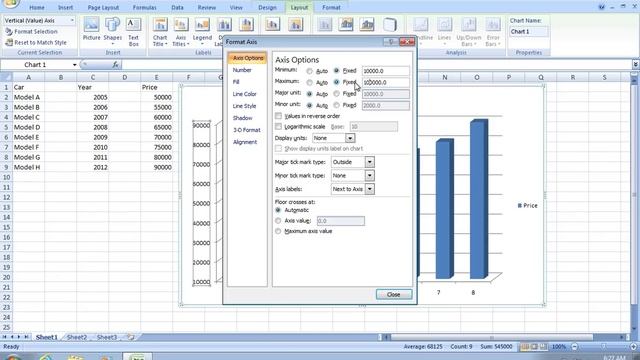The width and height of the screenshot is (640, 360).
Task: Open the Number category in Format Axis
Action: [x=242, y=70]
